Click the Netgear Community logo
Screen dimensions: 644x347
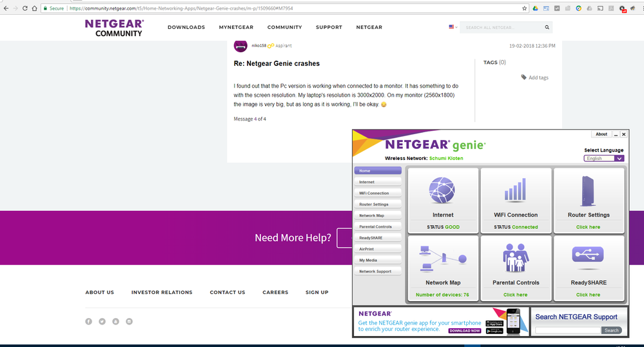point(115,28)
